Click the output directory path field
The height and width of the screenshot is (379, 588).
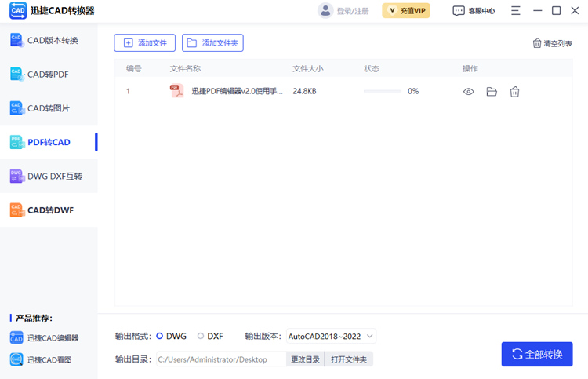tap(221, 359)
